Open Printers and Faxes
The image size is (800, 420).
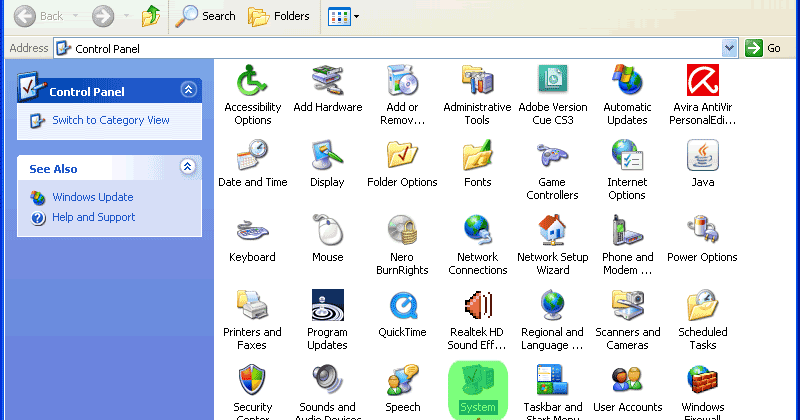(x=252, y=320)
